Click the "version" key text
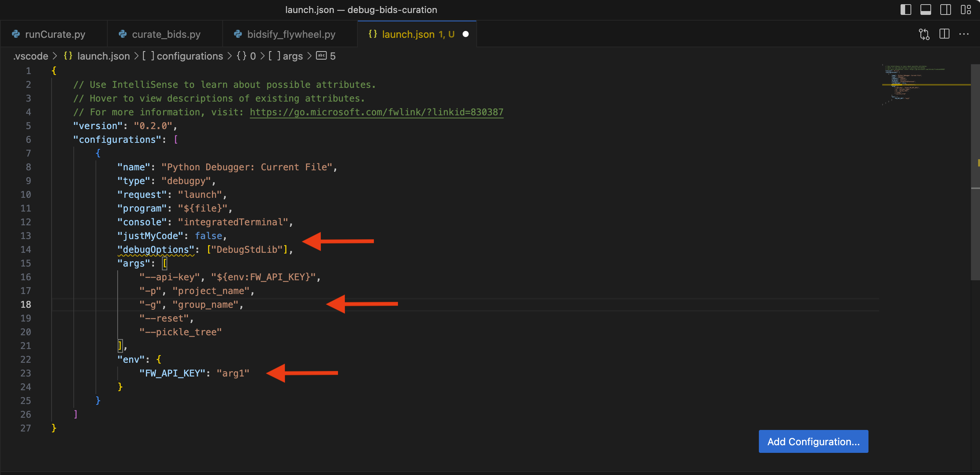Viewport: 980px width, 475px height. [x=98, y=126]
